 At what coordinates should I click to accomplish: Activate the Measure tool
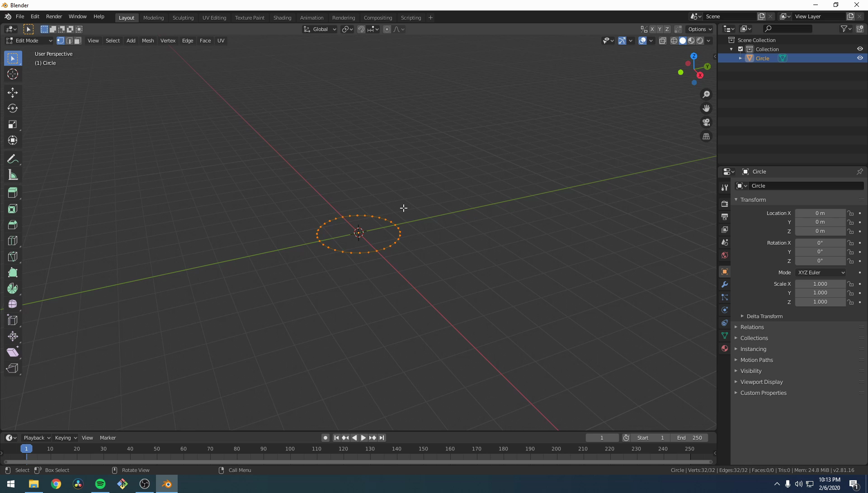13,175
